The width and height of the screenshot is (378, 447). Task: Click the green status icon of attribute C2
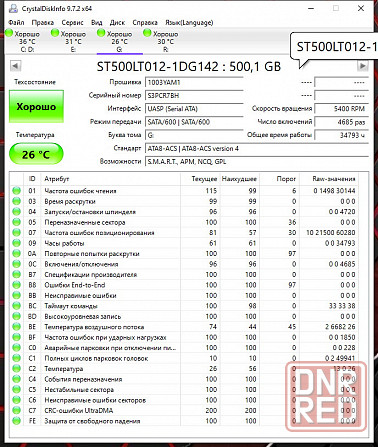point(16,369)
